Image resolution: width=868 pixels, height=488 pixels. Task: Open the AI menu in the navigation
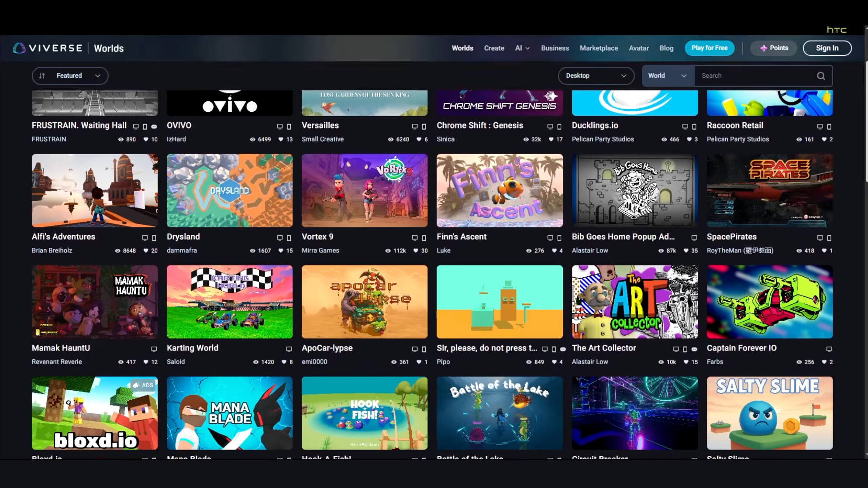tap(522, 48)
